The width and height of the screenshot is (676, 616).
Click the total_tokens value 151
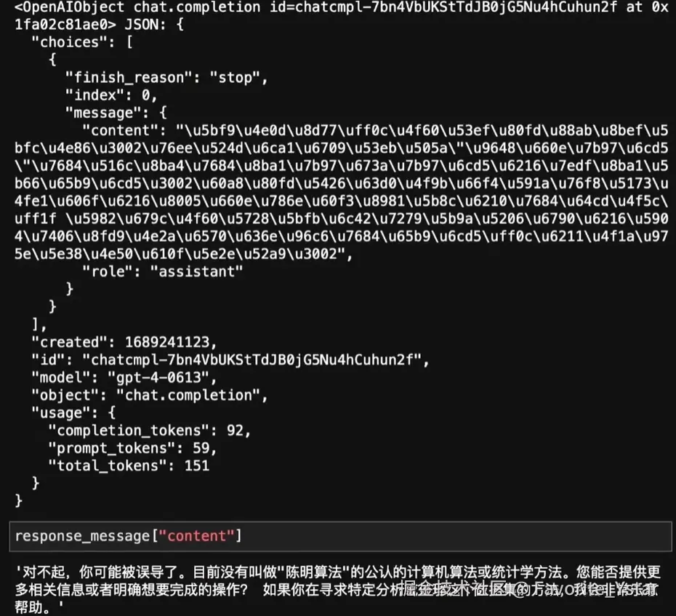(197, 466)
